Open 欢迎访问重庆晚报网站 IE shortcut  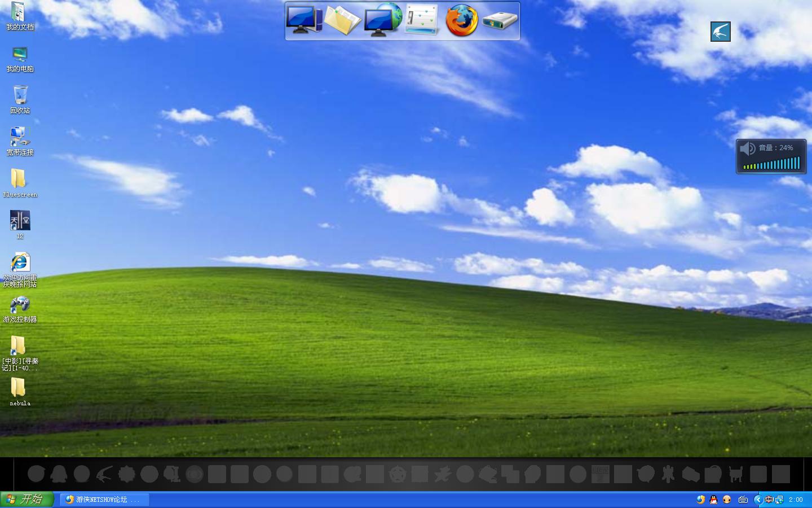pyautogui.click(x=20, y=270)
